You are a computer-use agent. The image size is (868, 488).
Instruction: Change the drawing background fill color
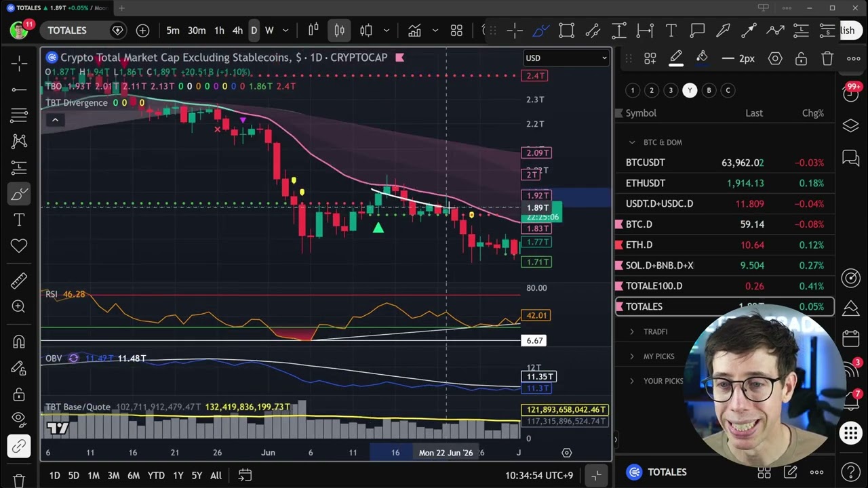coord(702,59)
